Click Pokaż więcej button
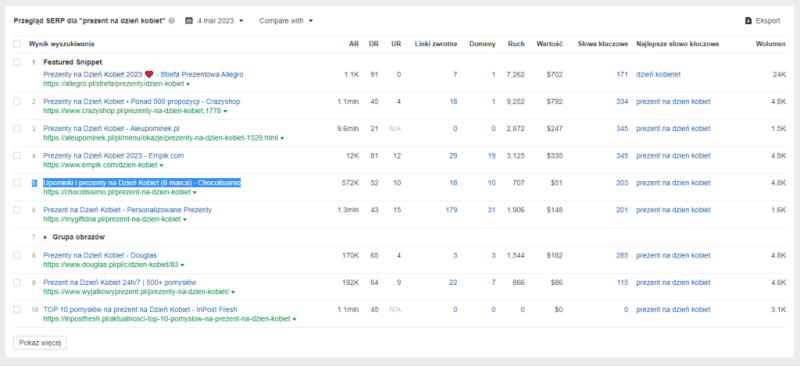Viewport: 800px width, 366px height. (40, 343)
